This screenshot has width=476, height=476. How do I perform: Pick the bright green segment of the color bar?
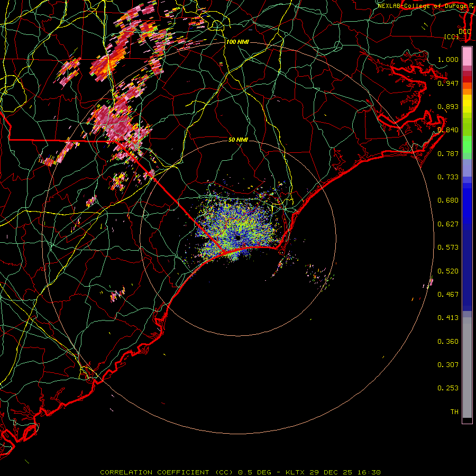pyautogui.click(x=467, y=144)
